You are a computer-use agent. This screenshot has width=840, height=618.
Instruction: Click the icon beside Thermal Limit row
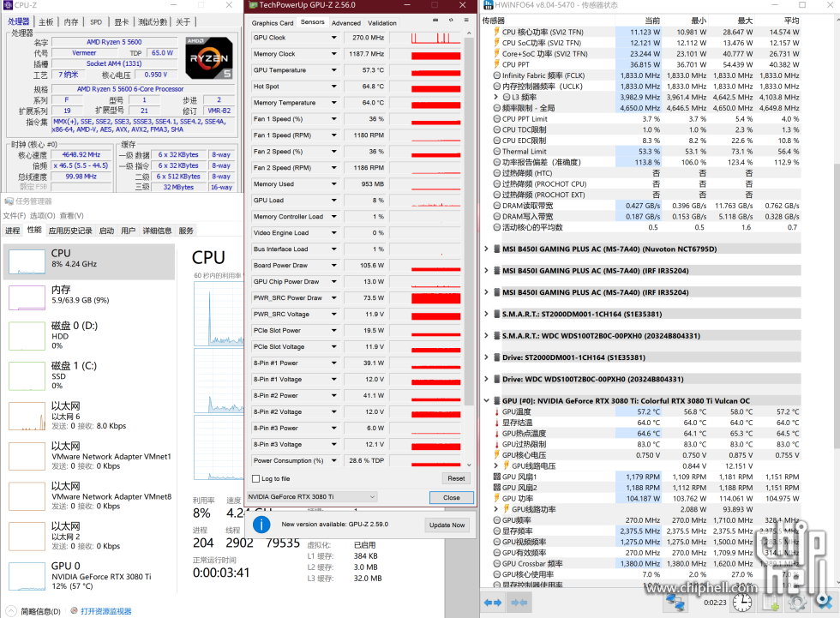[496, 152]
